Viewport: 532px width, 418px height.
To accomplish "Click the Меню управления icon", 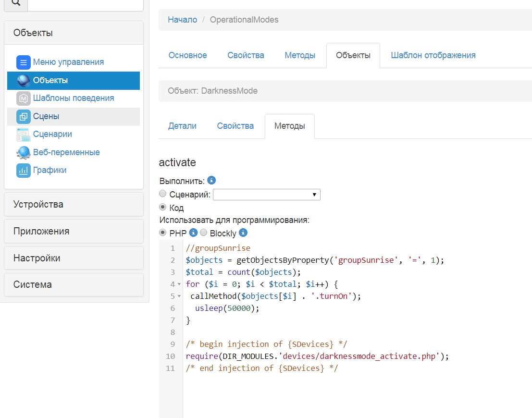I will pos(24,62).
